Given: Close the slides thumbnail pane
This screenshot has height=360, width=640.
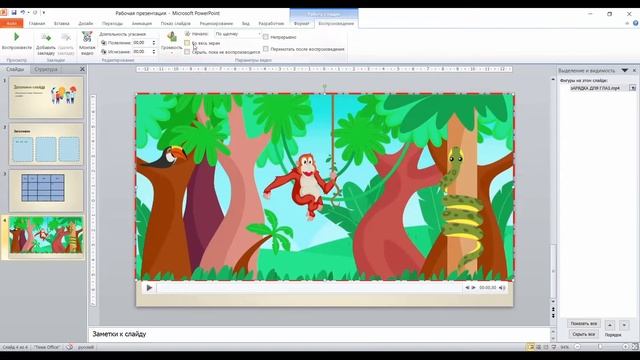Looking at the screenshot, I should coord(82,69).
